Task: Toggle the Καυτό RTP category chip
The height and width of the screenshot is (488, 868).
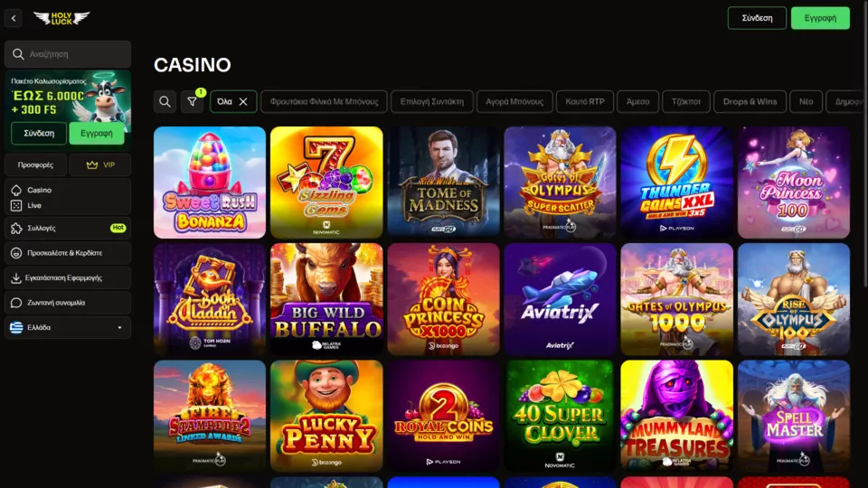Action: [585, 102]
